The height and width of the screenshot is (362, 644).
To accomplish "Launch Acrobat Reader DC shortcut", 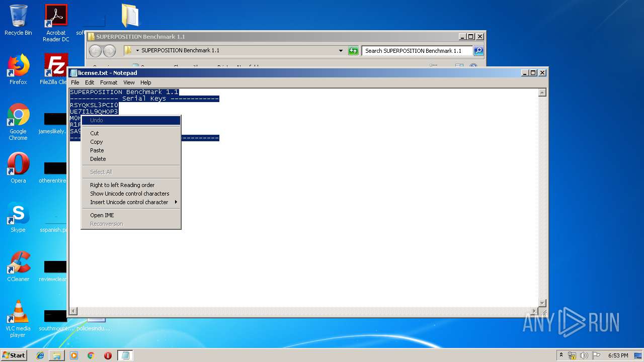I will pyautogui.click(x=56, y=23).
